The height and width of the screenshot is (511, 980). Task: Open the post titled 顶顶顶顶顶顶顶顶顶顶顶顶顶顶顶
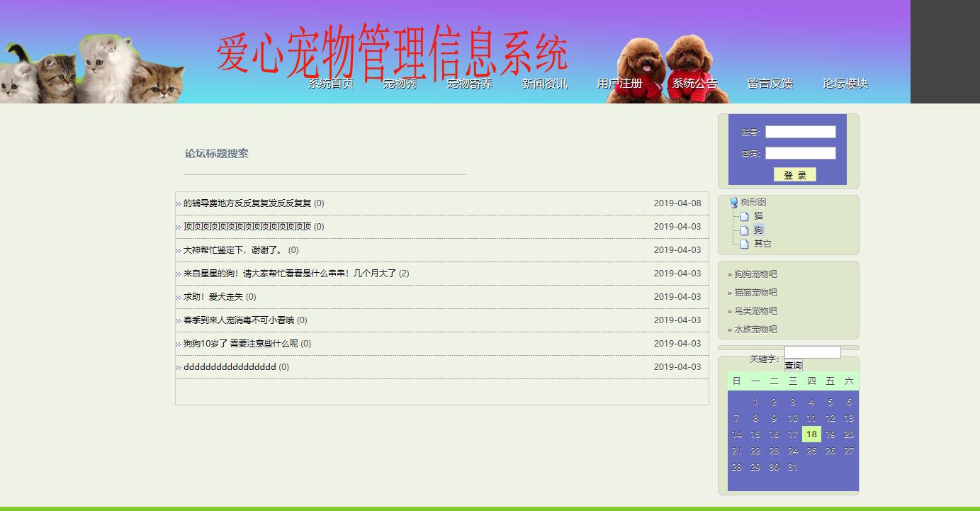click(x=247, y=227)
